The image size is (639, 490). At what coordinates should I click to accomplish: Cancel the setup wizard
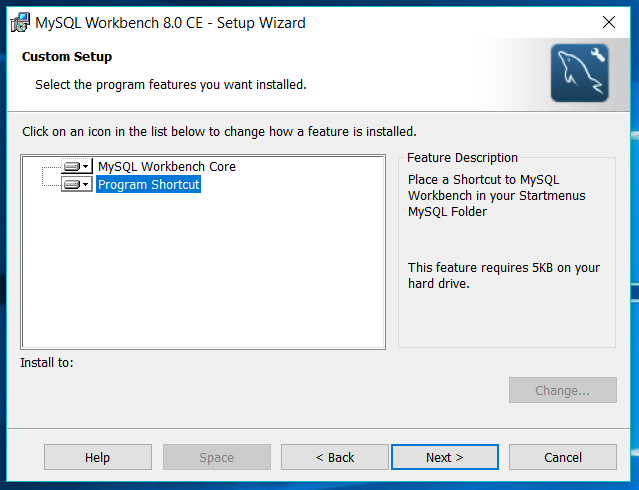click(x=563, y=457)
